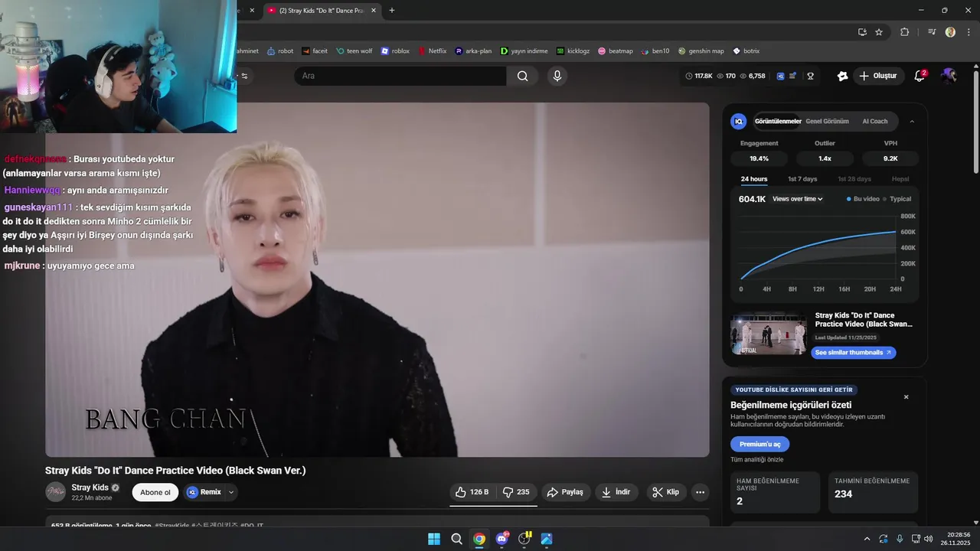The width and height of the screenshot is (980, 551).
Task: Click the YouTube search magnifier button
Action: (x=522, y=76)
